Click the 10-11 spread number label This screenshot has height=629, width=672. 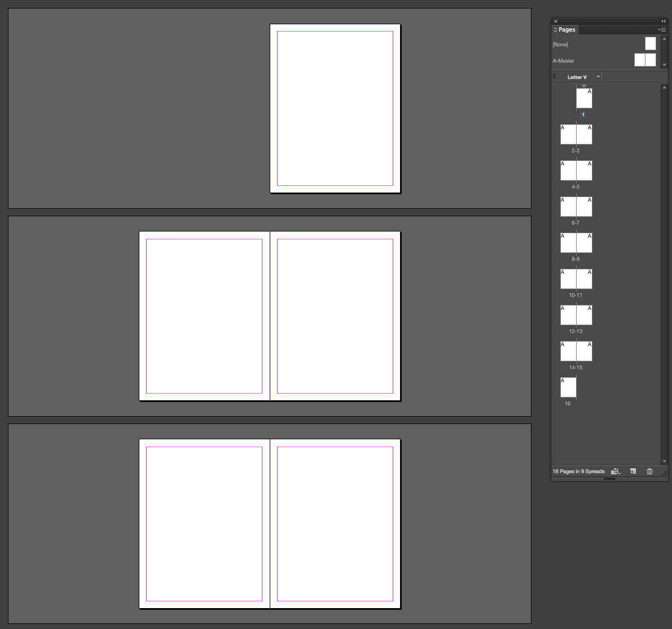coord(576,295)
